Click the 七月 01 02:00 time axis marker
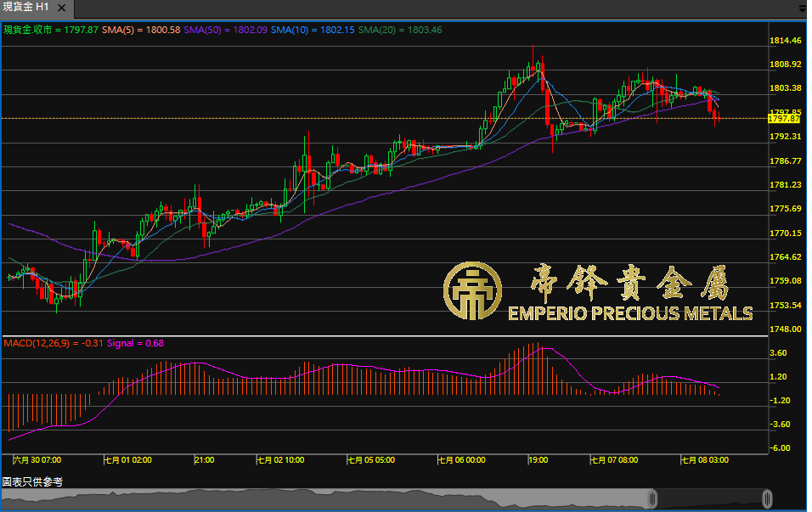Screen dimensions: 812x512 pos(128,459)
